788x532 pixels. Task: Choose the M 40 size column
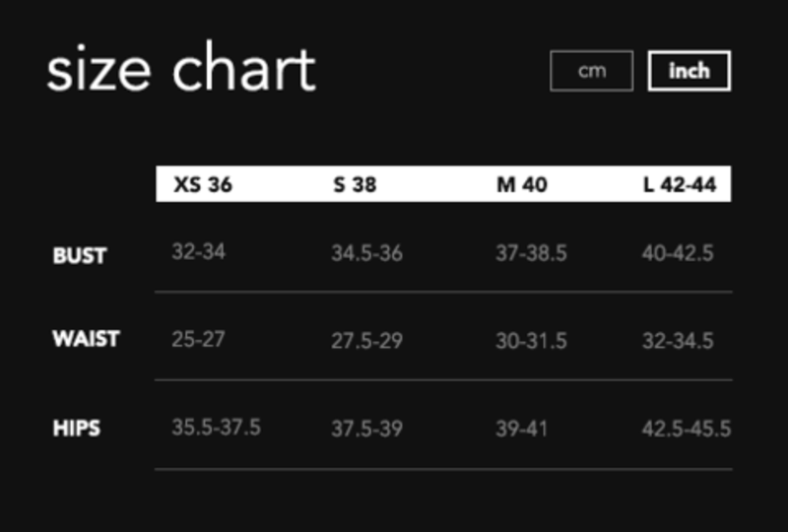click(x=522, y=184)
